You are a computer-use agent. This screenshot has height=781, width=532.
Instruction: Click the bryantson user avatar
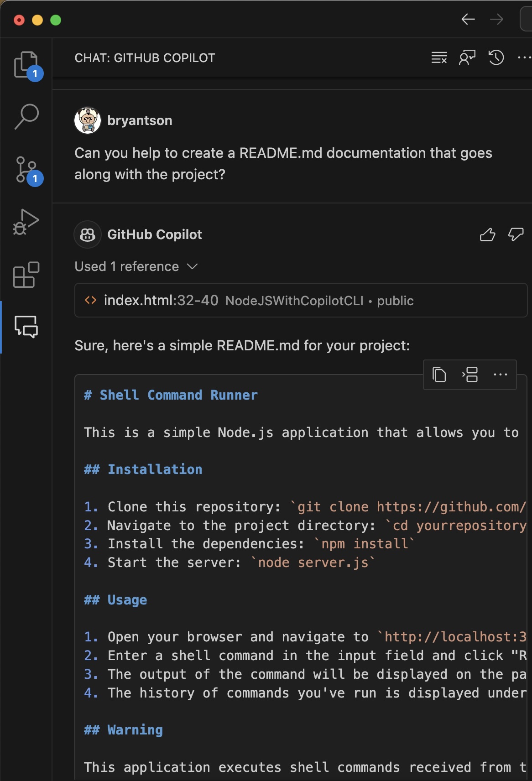click(x=88, y=120)
